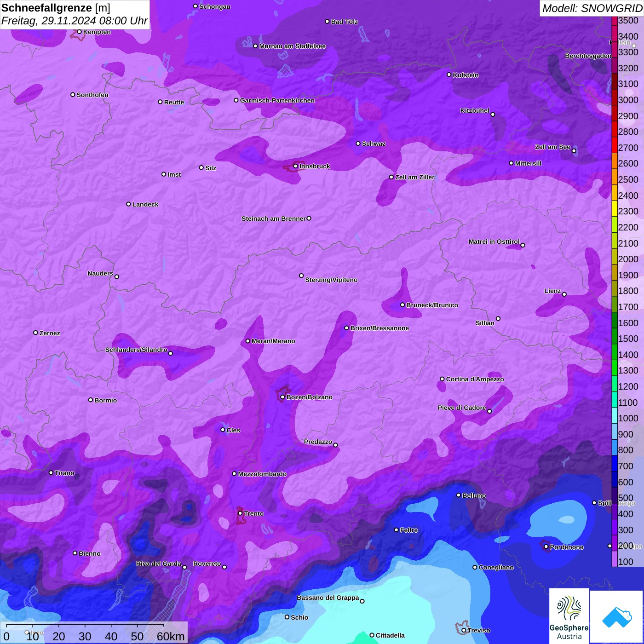Select the Schongau city marker dot

(x=195, y=6)
